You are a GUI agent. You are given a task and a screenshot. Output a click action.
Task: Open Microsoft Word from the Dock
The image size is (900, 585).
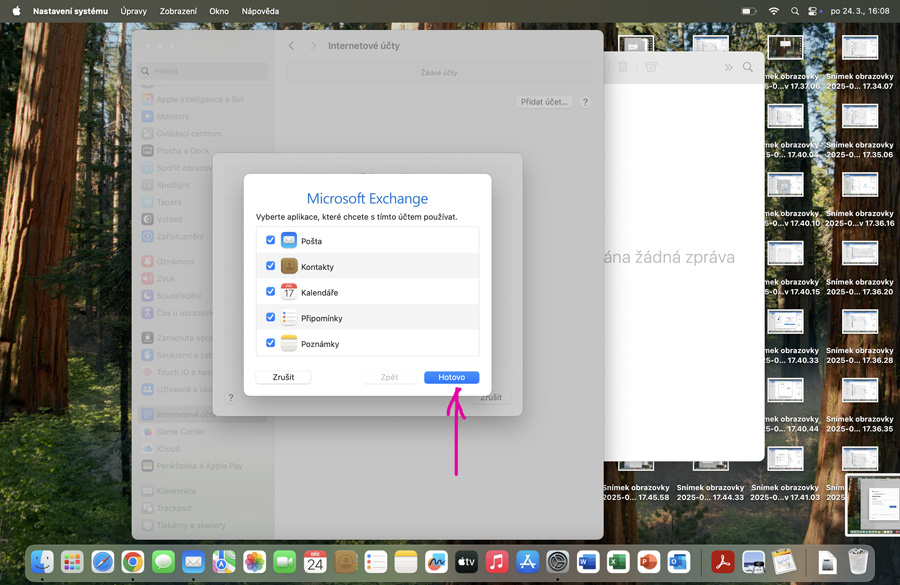[587, 562]
